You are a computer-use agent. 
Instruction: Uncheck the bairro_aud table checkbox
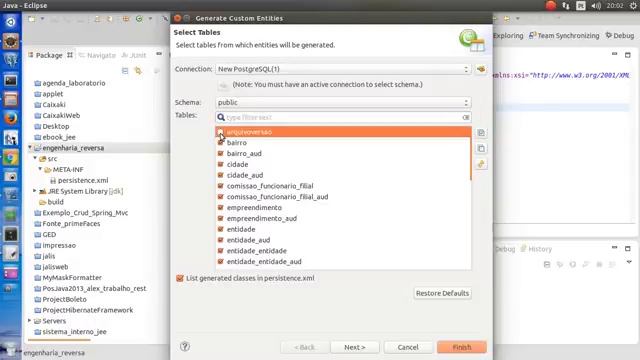click(x=220, y=153)
